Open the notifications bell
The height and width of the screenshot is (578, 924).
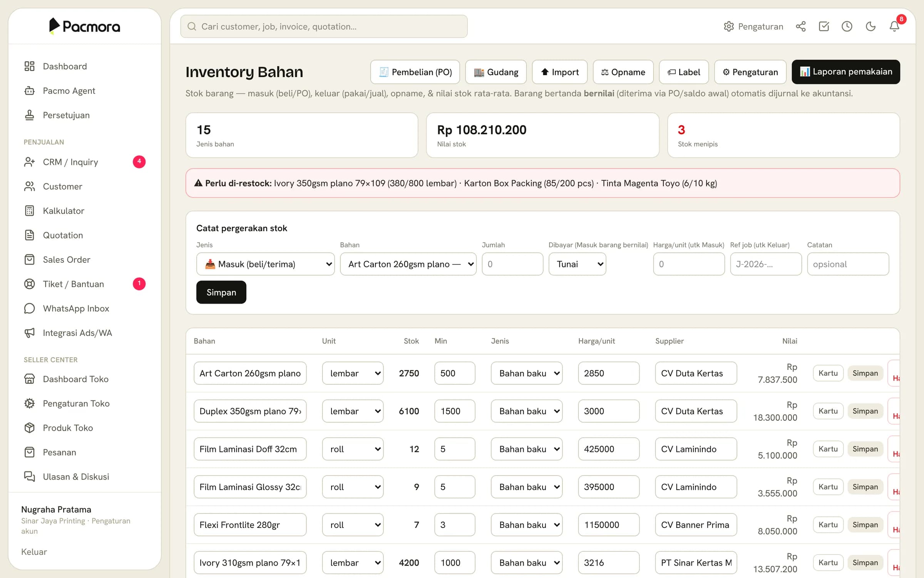(x=894, y=26)
